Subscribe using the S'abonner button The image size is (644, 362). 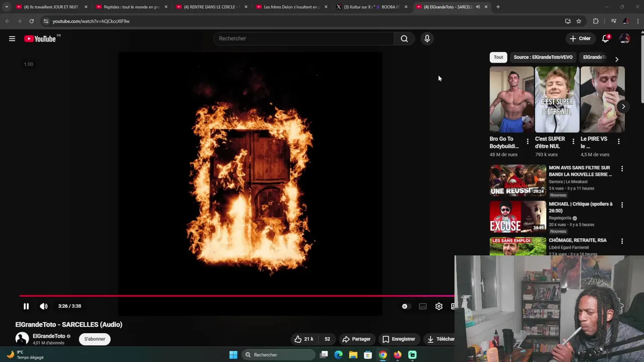(x=95, y=339)
